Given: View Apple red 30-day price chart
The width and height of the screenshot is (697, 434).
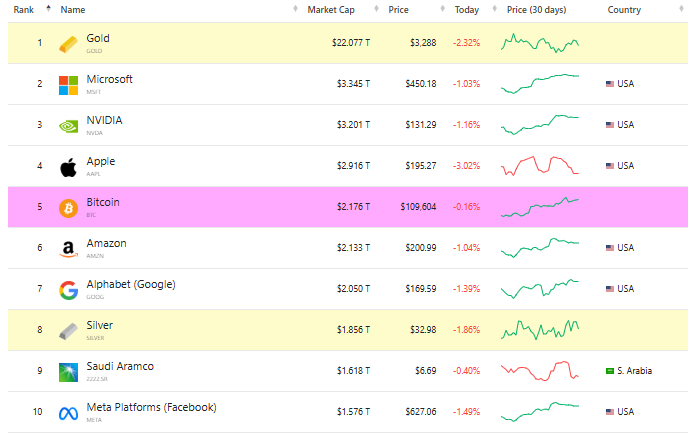Looking at the screenshot, I should coord(540,166).
